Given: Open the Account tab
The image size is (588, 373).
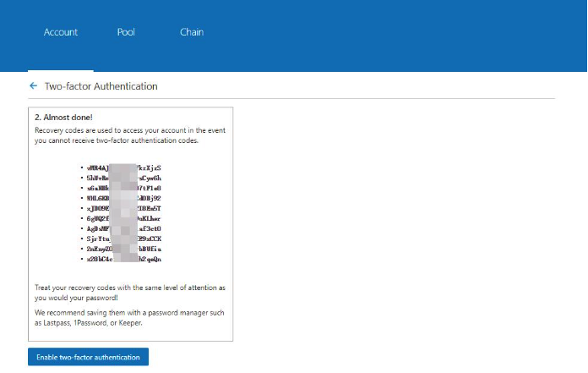Looking at the screenshot, I should [x=61, y=32].
